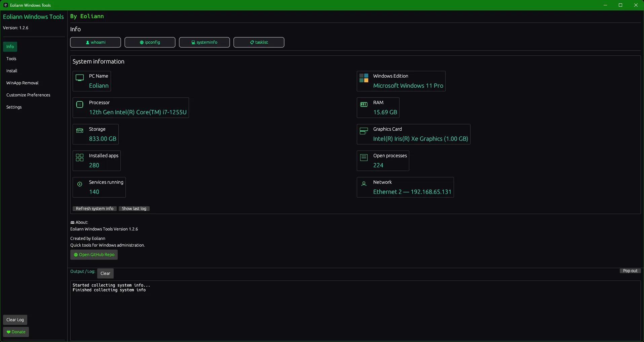Click the Windows Edition logo icon

pos(364,78)
